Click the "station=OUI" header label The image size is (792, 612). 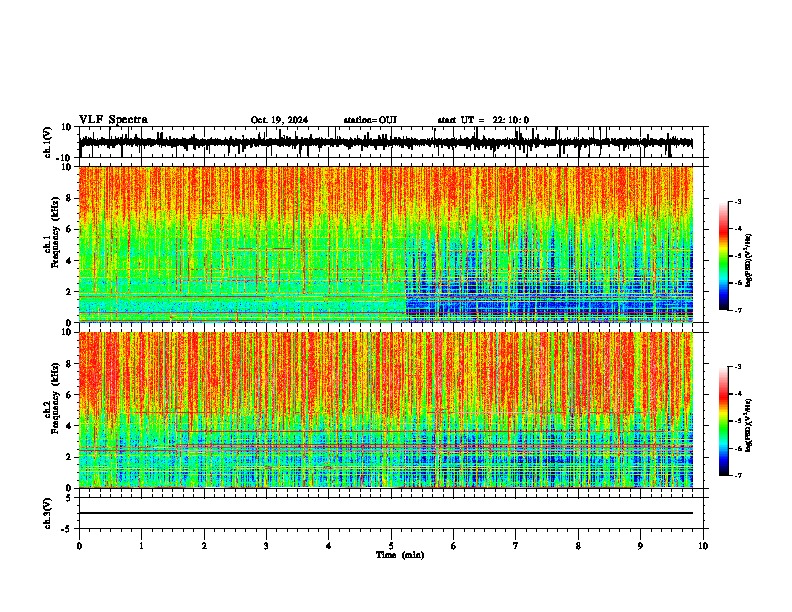tap(370, 120)
